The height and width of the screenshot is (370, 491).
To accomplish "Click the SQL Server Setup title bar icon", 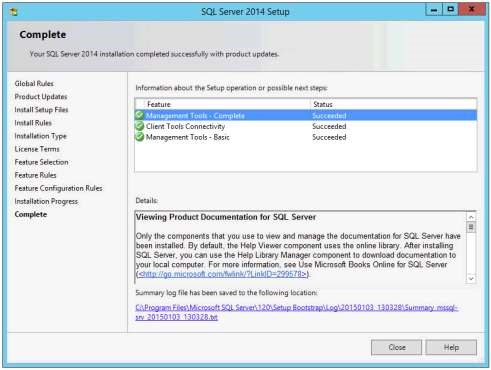I will tap(13, 12).
